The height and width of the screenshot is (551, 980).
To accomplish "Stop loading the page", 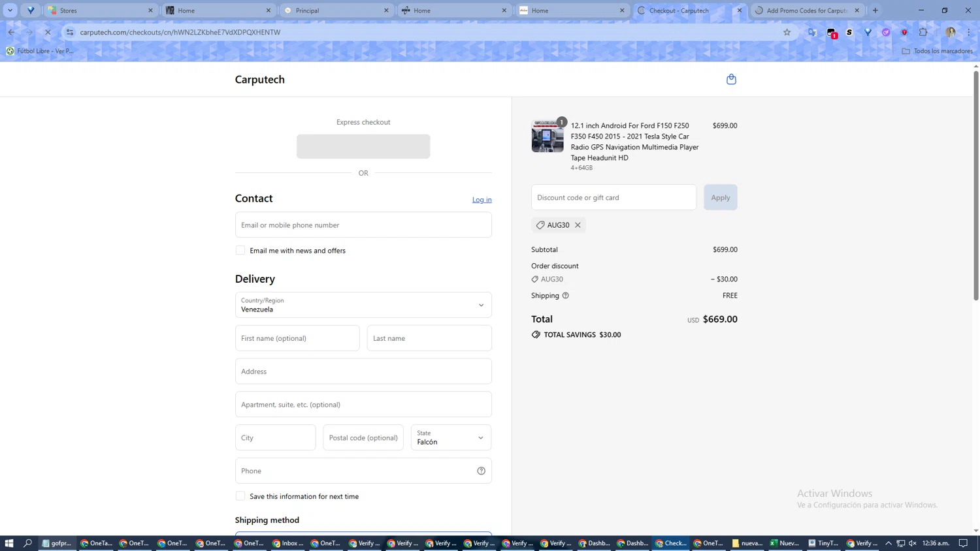I will click(x=48, y=32).
